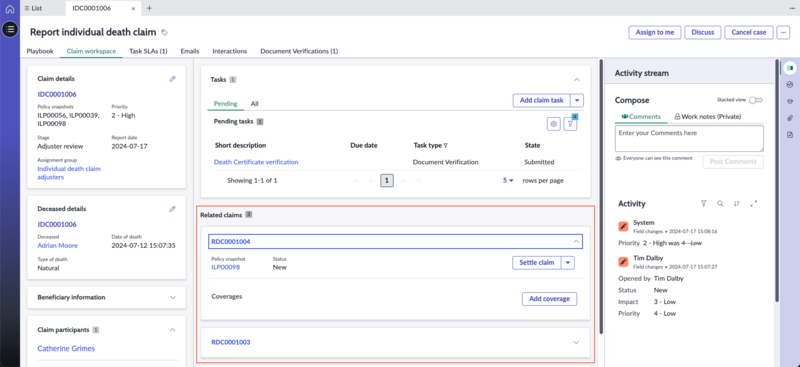800x367 pixels.
Task: Filter the Activity list with the funnel icon
Action: point(704,203)
